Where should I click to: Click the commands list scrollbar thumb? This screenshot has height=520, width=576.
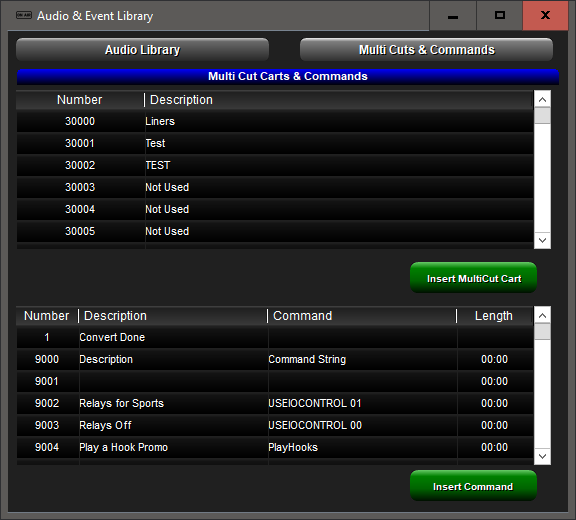point(542,332)
